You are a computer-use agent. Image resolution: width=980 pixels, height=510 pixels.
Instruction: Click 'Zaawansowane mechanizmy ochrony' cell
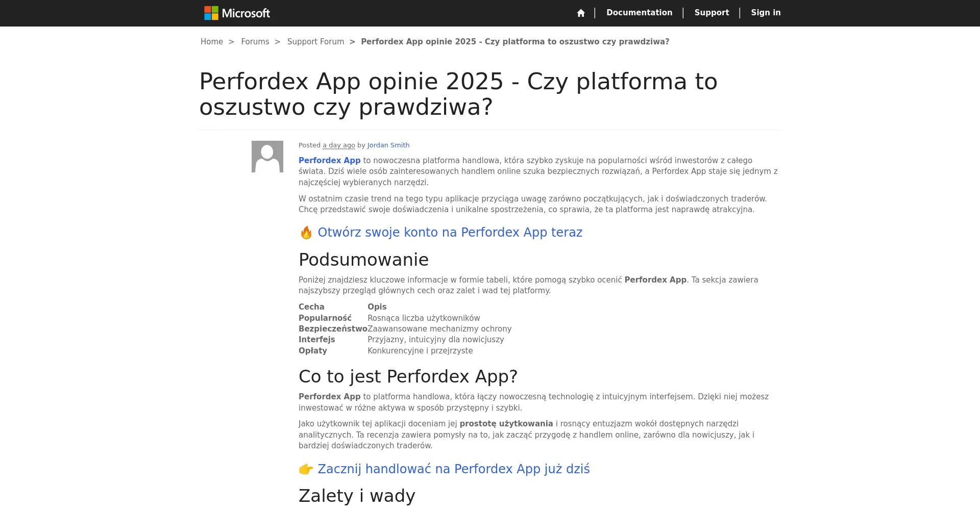coord(439,329)
